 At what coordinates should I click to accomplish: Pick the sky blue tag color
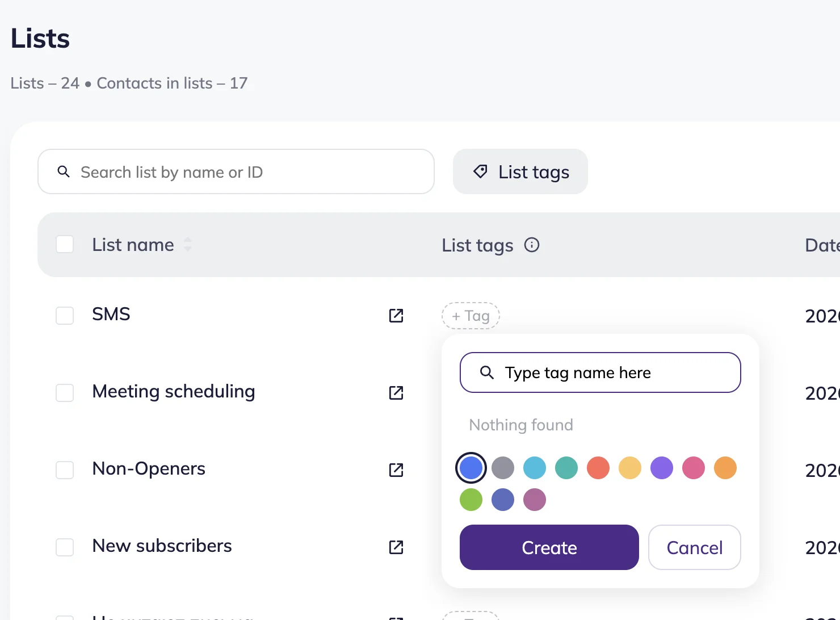pos(535,468)
